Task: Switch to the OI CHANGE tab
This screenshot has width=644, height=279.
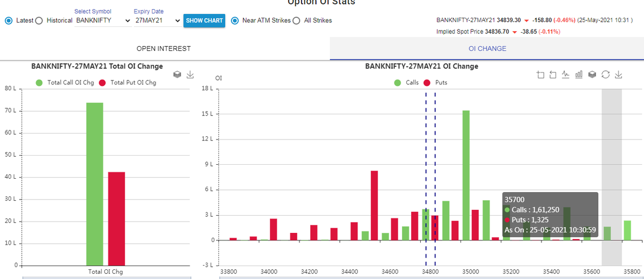Action: [x=487, y=48]
